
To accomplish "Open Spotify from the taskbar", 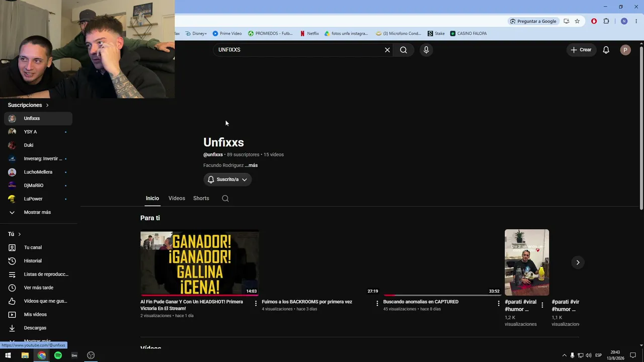I will point(58,355).
